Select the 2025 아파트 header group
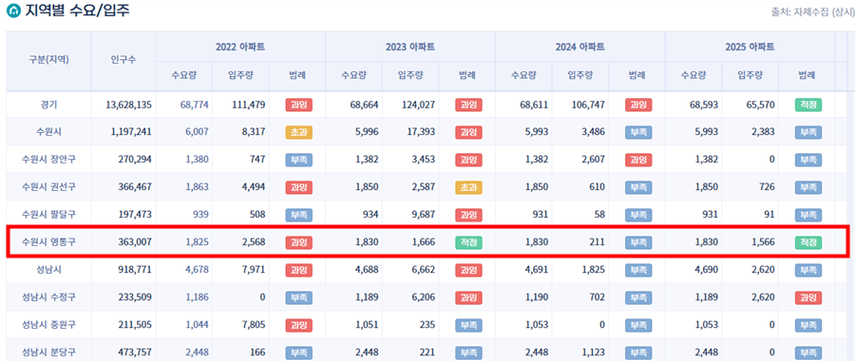Image resolution: width=856 pixels, height=364 pixels. 750,47
